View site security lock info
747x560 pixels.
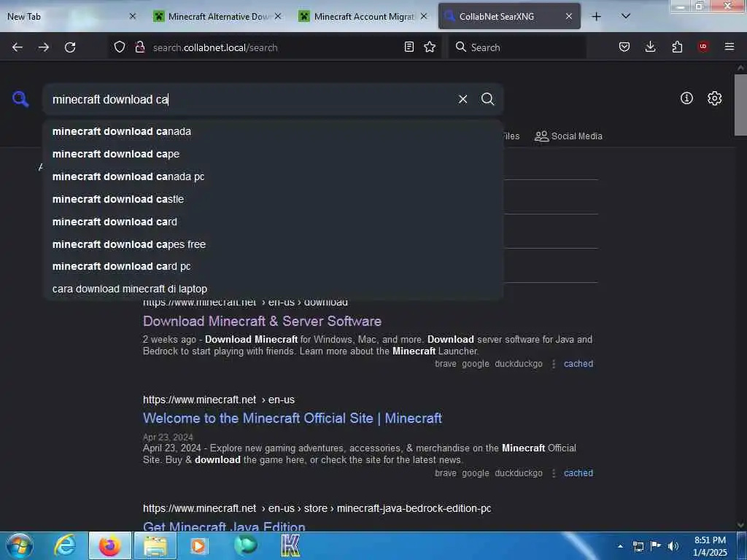click(x=139, y=47)
